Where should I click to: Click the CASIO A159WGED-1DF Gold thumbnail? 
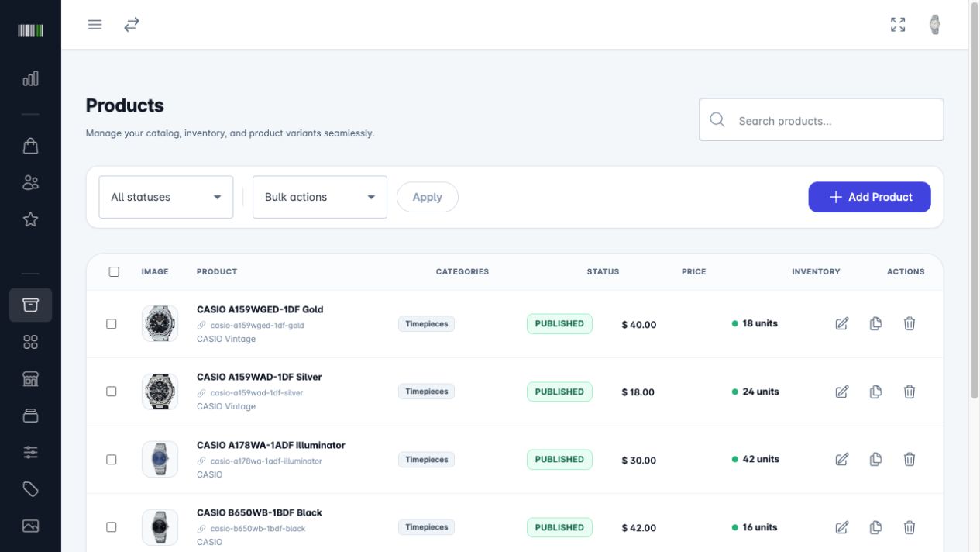pos(160,323)
